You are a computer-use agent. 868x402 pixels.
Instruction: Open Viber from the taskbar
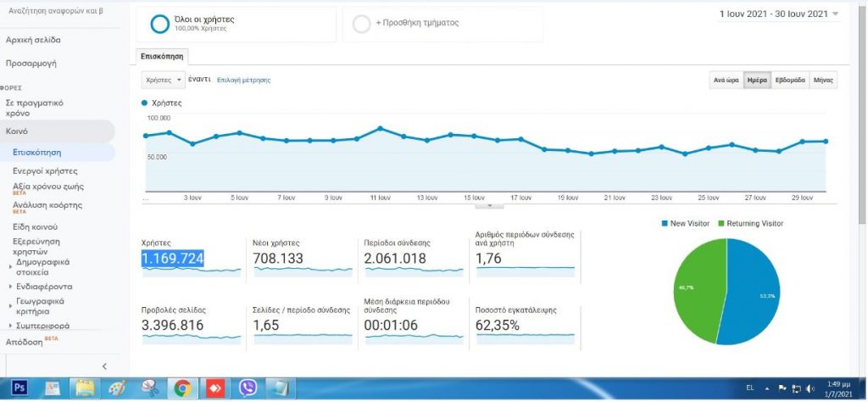(248, 388)
